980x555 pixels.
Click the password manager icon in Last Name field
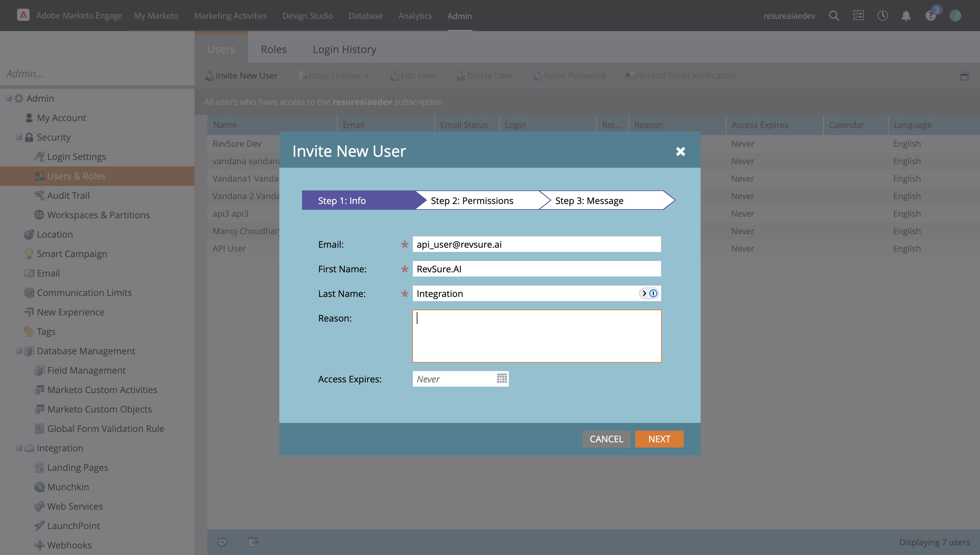pyautogui.click(x=653, y=293)
